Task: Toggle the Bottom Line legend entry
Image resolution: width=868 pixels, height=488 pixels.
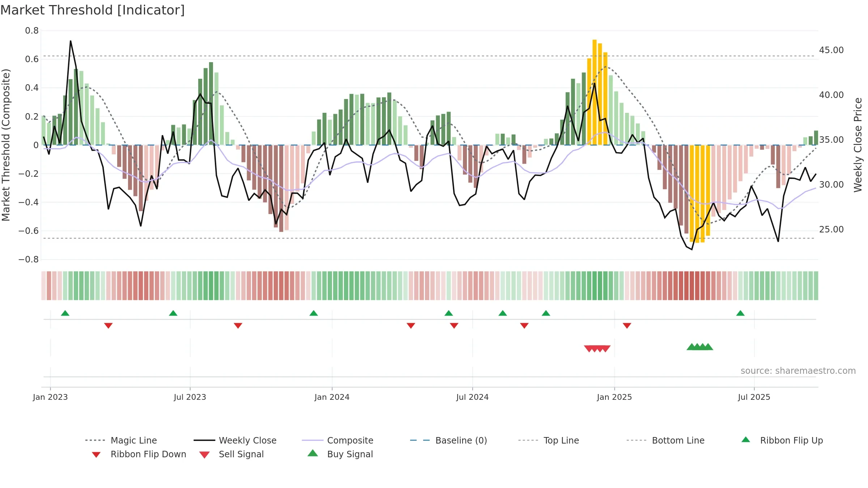Action: (665, 440)
